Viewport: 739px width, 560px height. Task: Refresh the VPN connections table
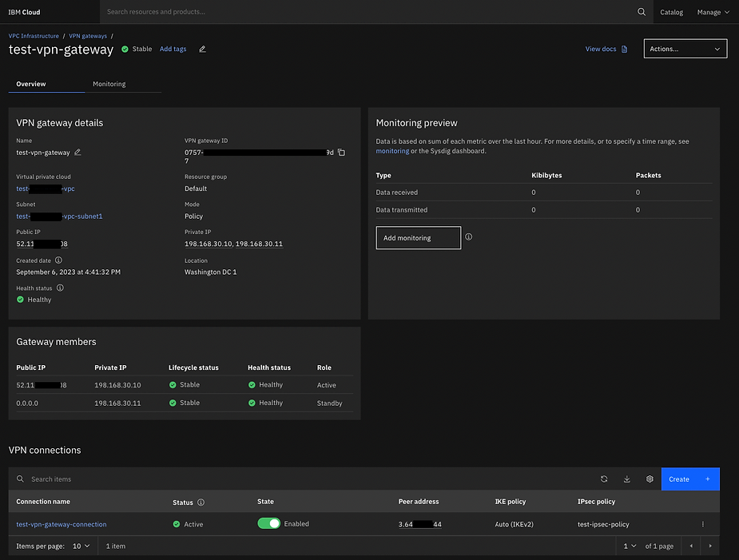click(604, 479)
